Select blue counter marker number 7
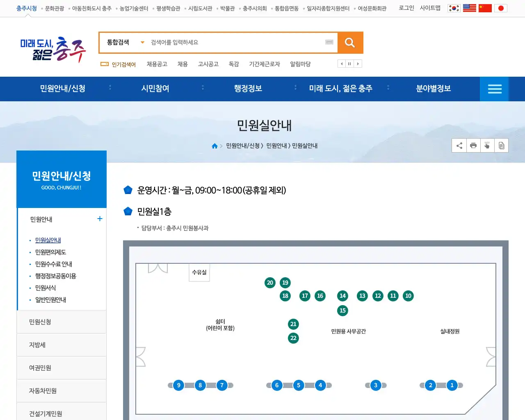Viewport: 525px width, 420px height. 222,385
